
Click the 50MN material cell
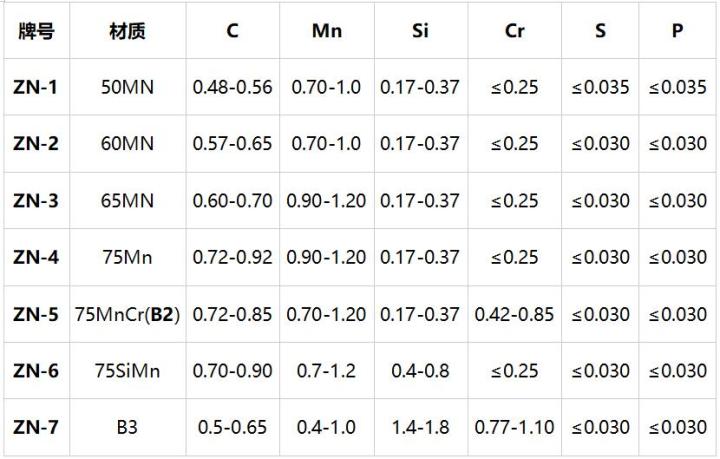[x=127, y=87]
